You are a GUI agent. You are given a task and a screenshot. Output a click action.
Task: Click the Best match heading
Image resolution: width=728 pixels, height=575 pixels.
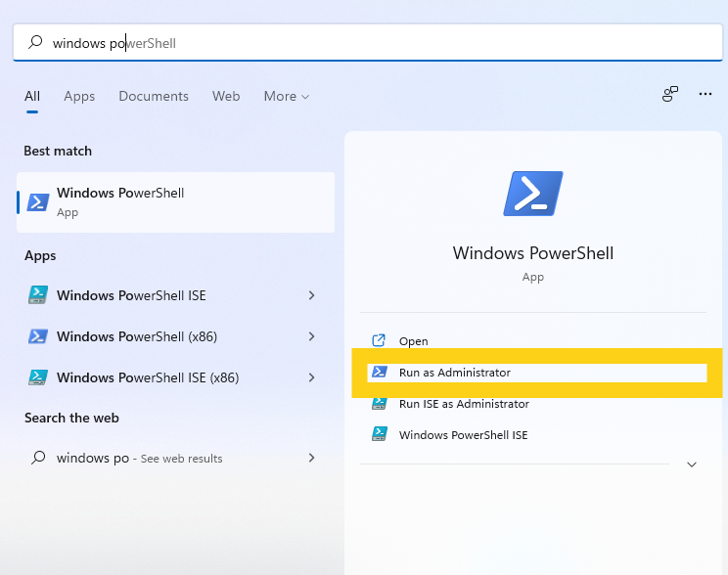[58, 152]
